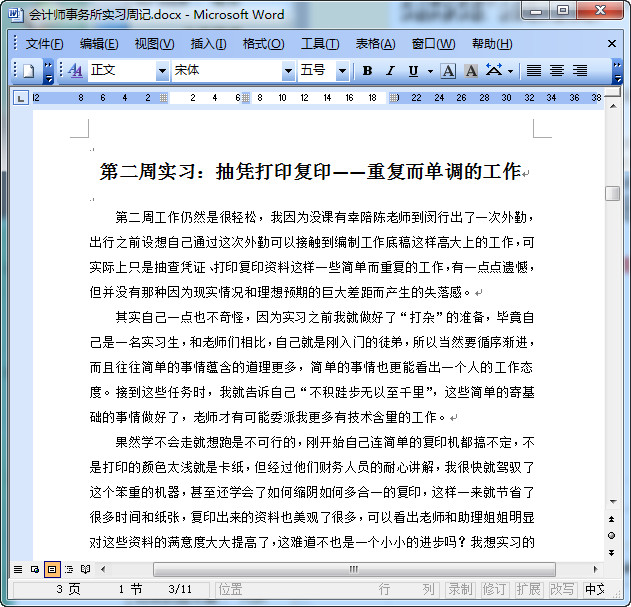Screen dimensions: 631x607
Task: Click the language indicator 中文 in status bar
Action: (x=595, y=589)
